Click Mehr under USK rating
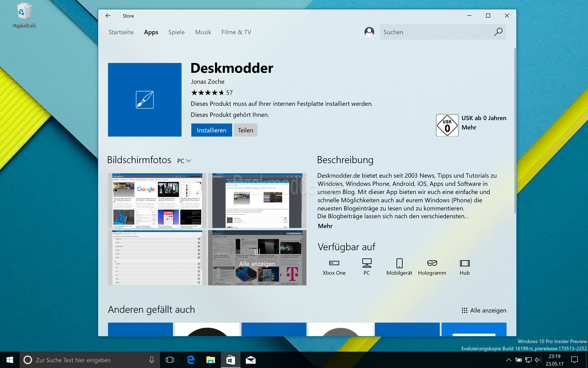The height and width of the screenshot is (368, 588). (469, 128)
